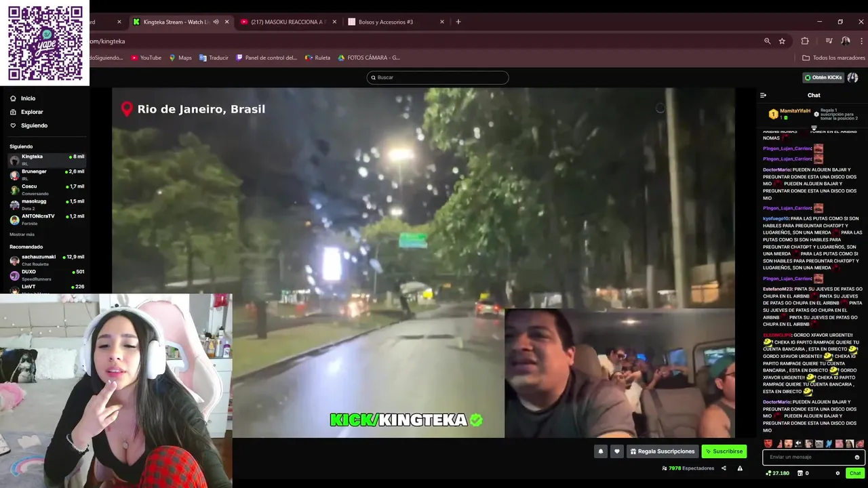Click the Suscribirse button
Viewport: 868px width, 488px height.
[x=724, y=451]
